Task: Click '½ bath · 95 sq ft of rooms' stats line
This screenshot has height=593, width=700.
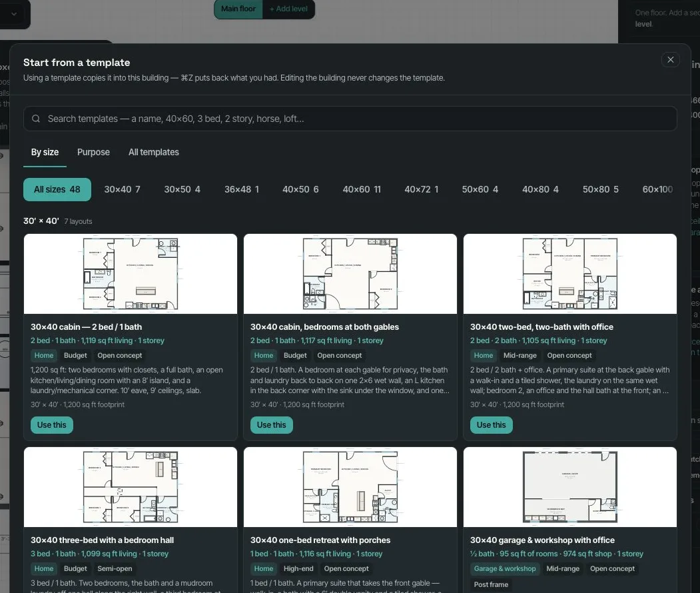Action: tap(557, 554)
